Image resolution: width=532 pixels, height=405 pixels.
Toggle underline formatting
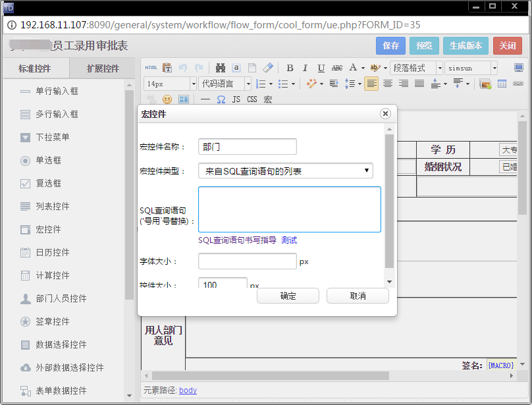coord(321,68)
